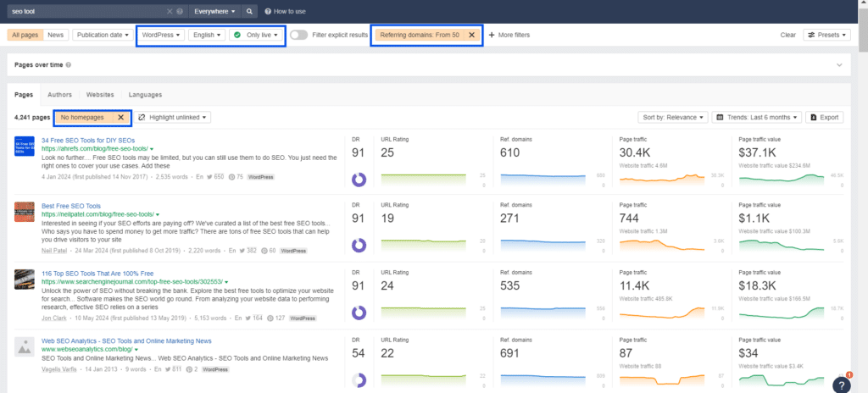Expand the Pages over time panel
The image size is (868, 393).
840,64
